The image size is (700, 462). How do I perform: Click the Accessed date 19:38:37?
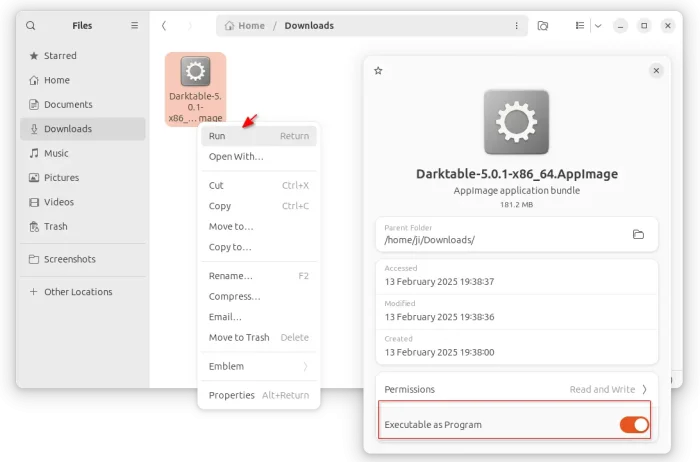click(x=439, y=282)
